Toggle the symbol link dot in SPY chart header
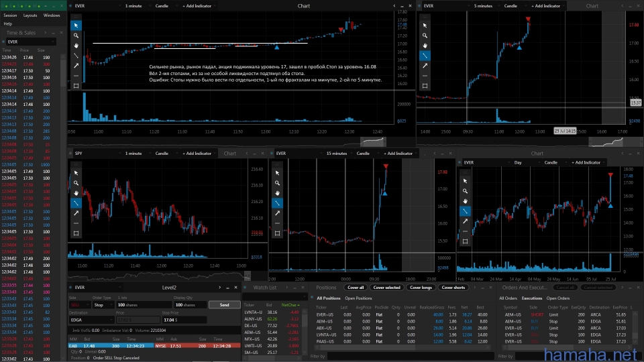 click(x=70, y=153)
